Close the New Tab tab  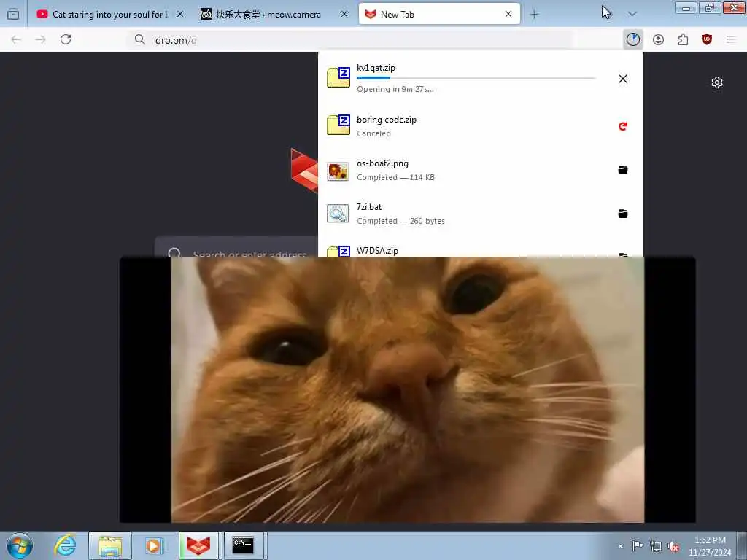tap(508, 15)
